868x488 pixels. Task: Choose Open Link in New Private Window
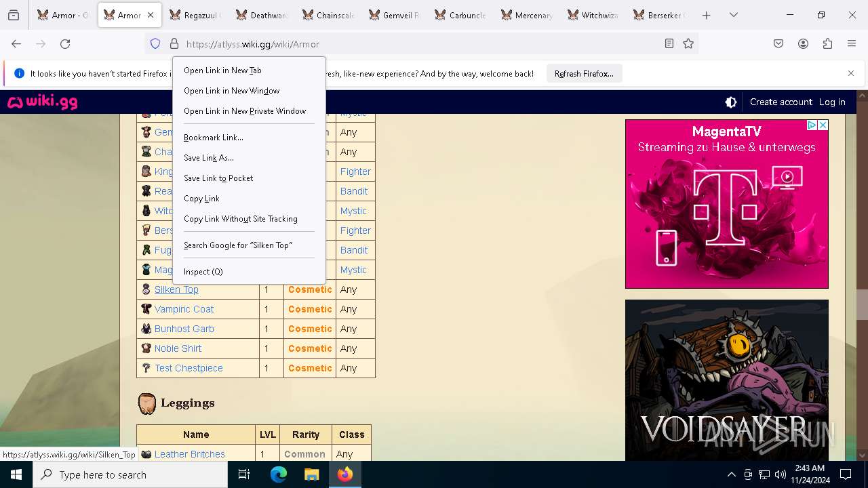click(x=249, y=110)
